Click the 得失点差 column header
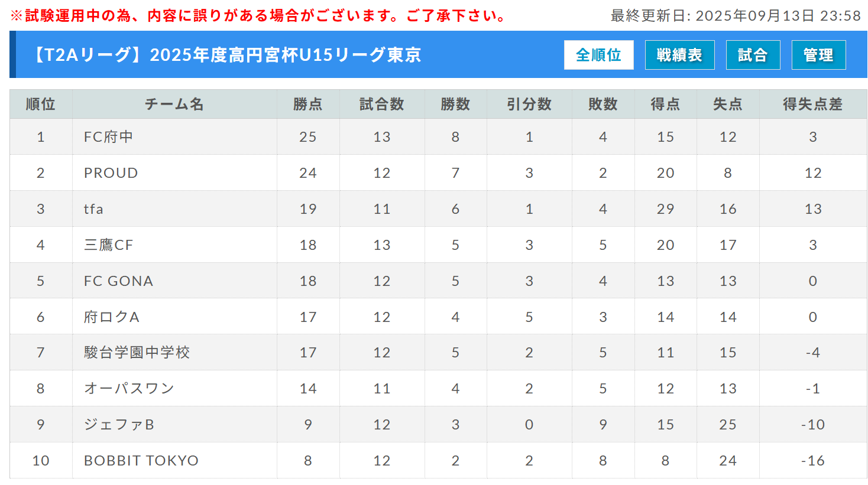The image size is (868, 485). tap(813, 104)
